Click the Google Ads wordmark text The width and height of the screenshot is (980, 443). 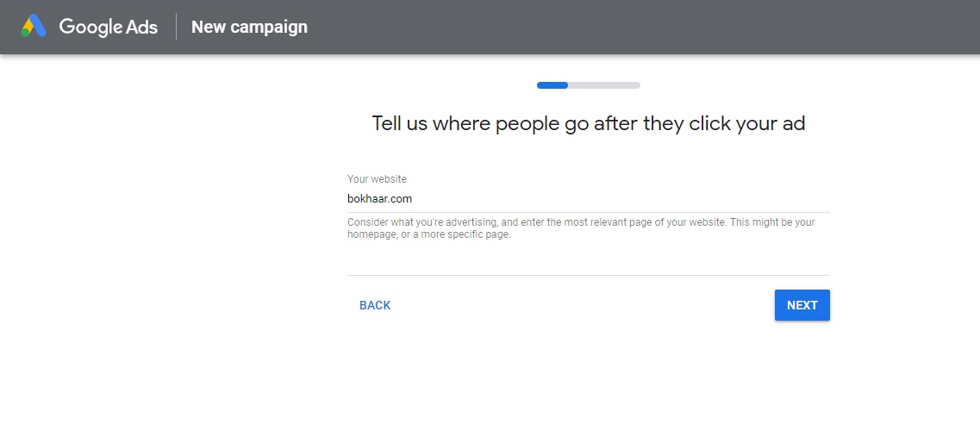(108, 27)
